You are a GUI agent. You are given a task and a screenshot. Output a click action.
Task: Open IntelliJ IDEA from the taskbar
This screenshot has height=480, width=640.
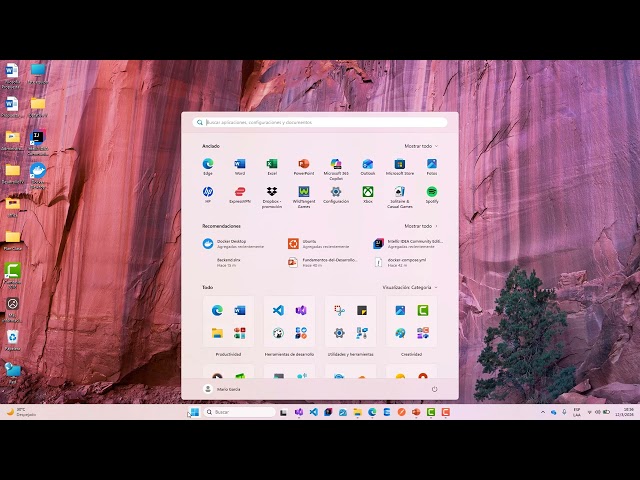coord(328,412)
